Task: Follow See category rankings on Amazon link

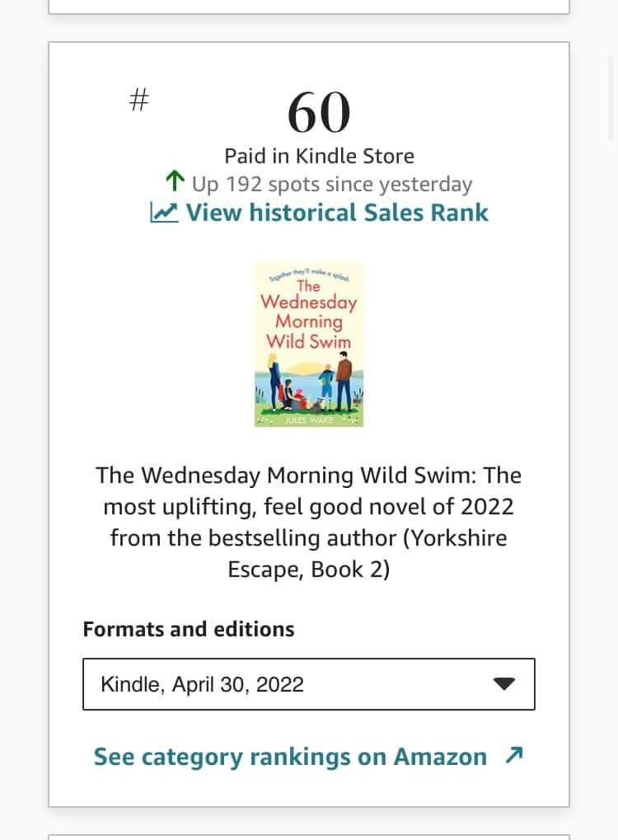Action: tap(290, 757)
